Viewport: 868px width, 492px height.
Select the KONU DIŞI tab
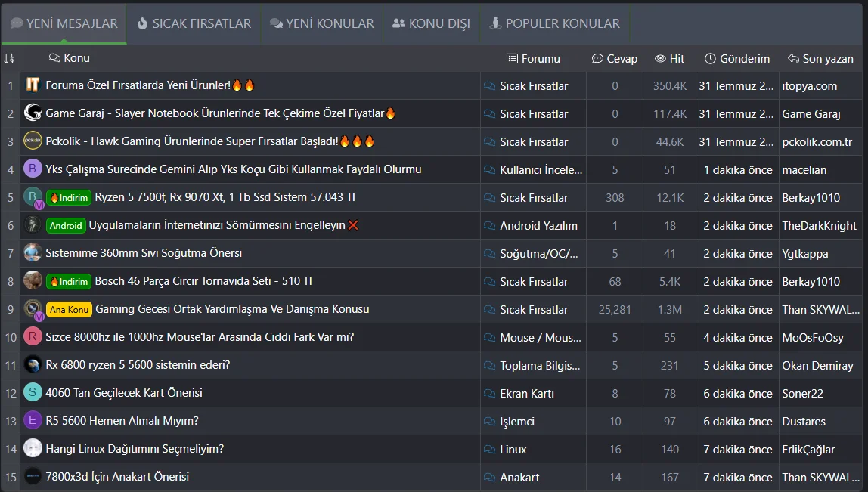coord(431,23)
